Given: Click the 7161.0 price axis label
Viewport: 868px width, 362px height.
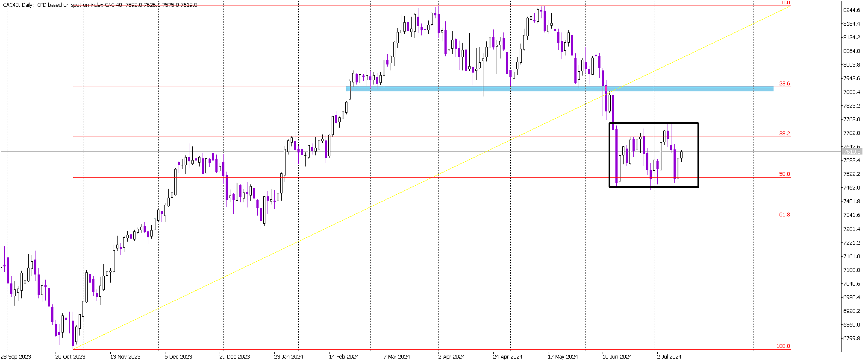Looking at the screenshot, I should (852, 257).
